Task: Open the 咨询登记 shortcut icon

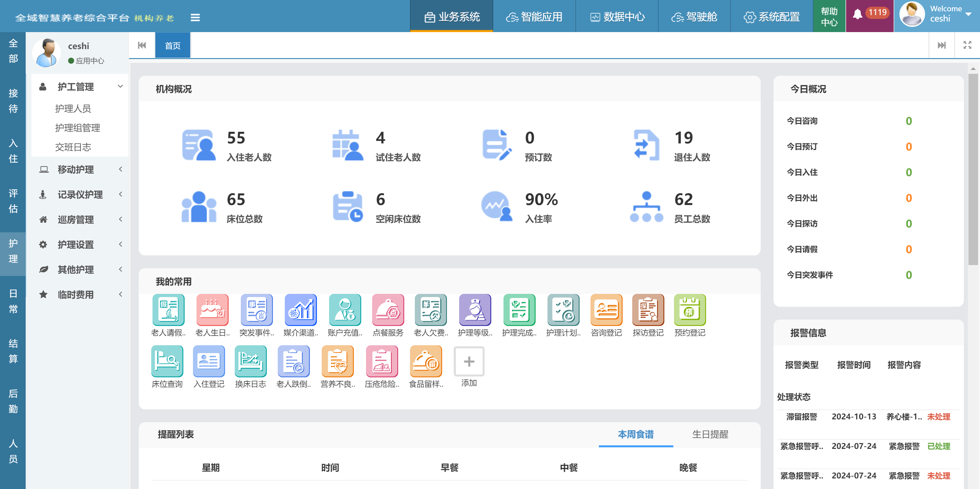Action: coord(606,310)
